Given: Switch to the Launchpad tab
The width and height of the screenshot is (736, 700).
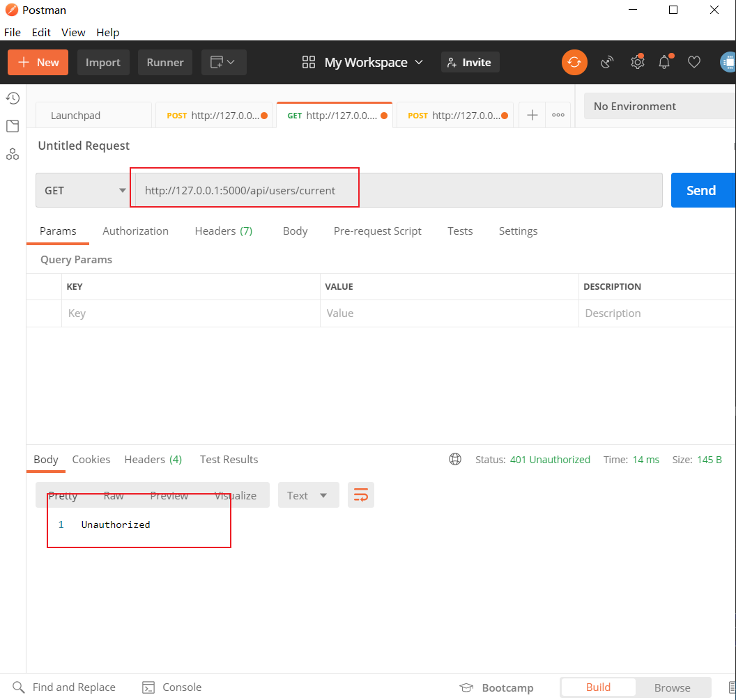Looking at the screenshot, I should (94, 116).
